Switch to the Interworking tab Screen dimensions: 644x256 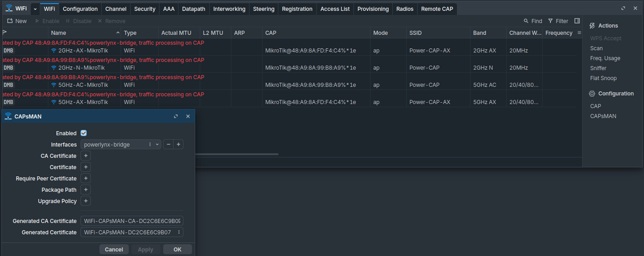[x=229, y=9]
